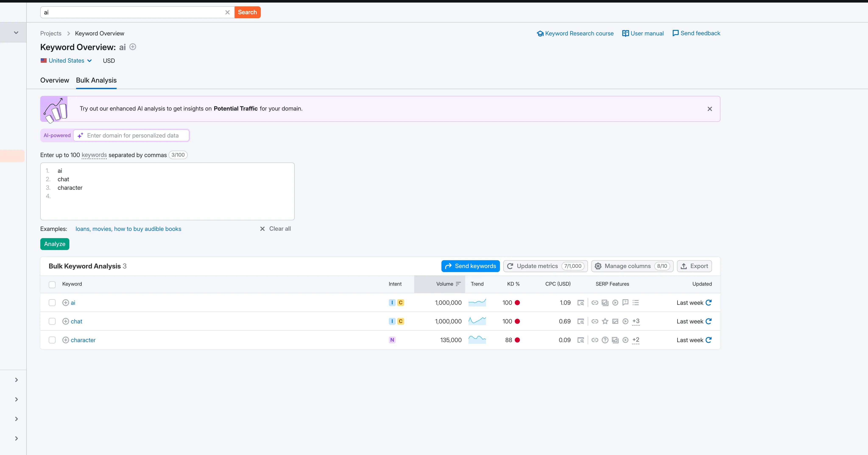Refresh metrics for the ai keyword row
The height and width of the screenshot is (455, 868).
coord(708,303)
